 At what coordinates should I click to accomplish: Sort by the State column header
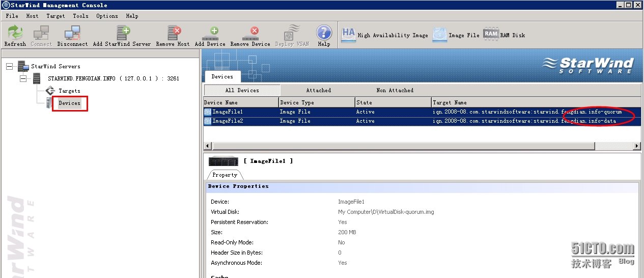pos(393,102)
